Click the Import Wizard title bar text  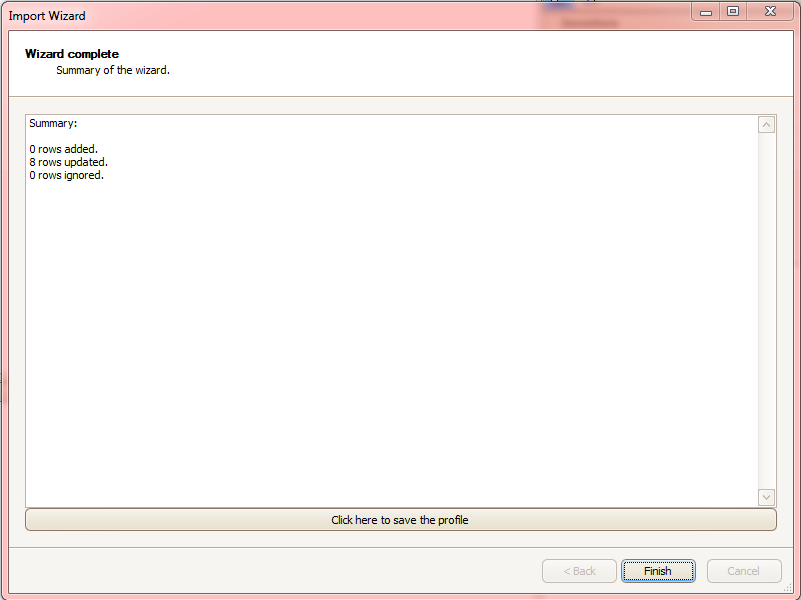[47, 16]
